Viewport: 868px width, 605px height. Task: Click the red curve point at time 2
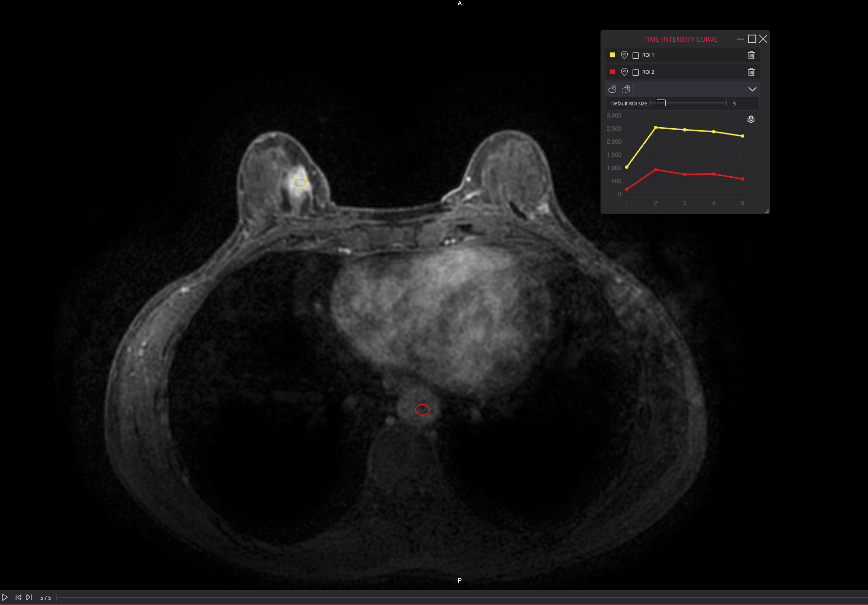coord(656,170)
